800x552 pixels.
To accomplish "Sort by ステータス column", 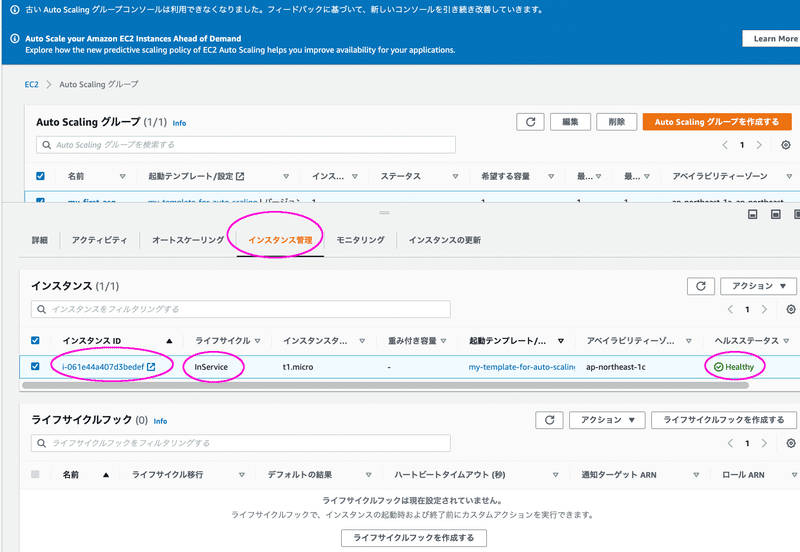I will pyautogui.click(x=455, y=176).
